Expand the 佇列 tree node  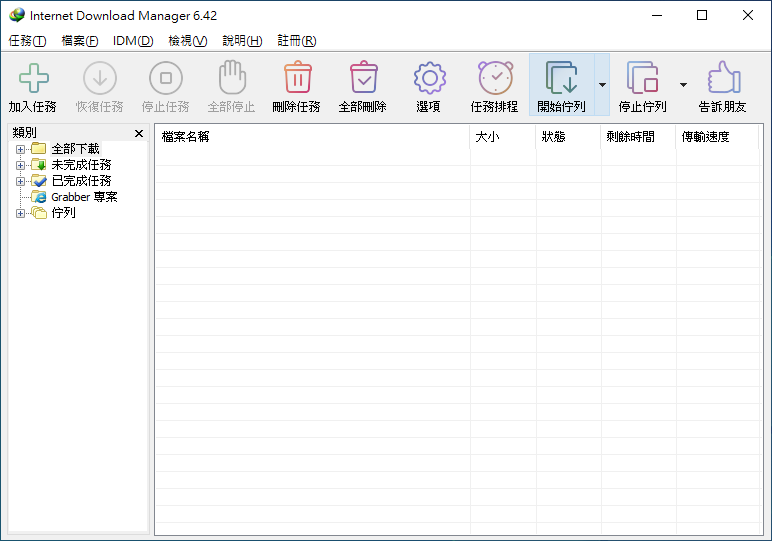20,213
